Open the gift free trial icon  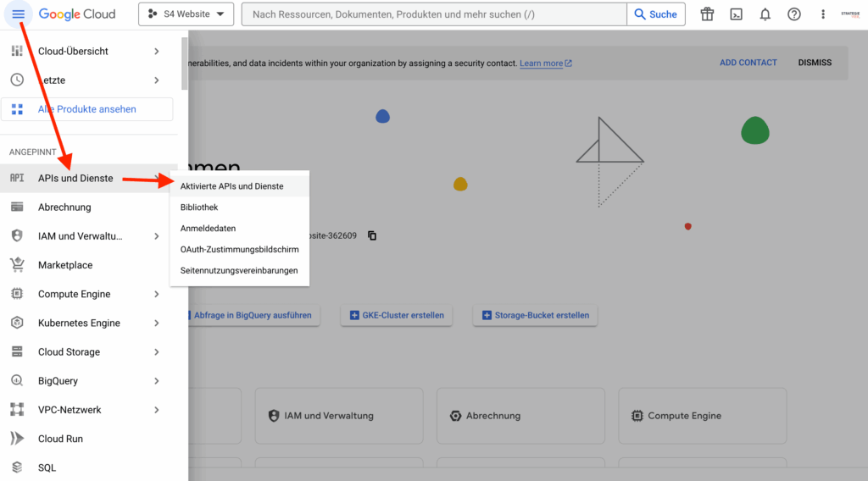707,14
